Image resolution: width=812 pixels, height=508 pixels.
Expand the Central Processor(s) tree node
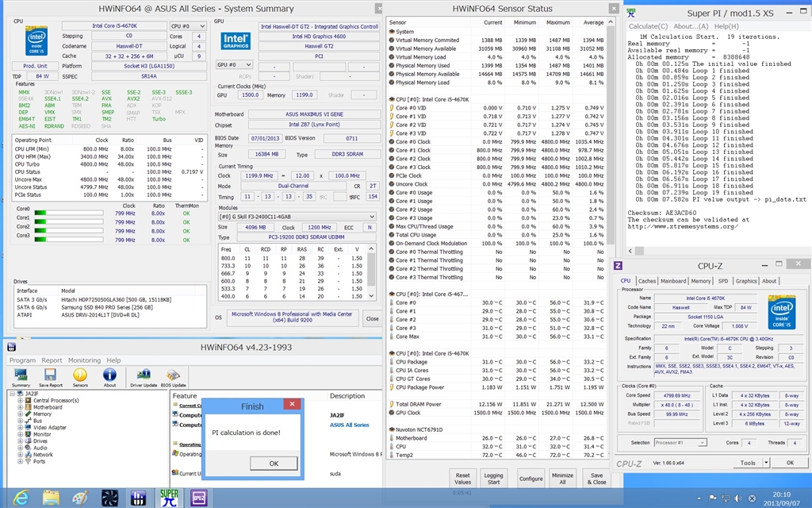[x=20, y=401]
